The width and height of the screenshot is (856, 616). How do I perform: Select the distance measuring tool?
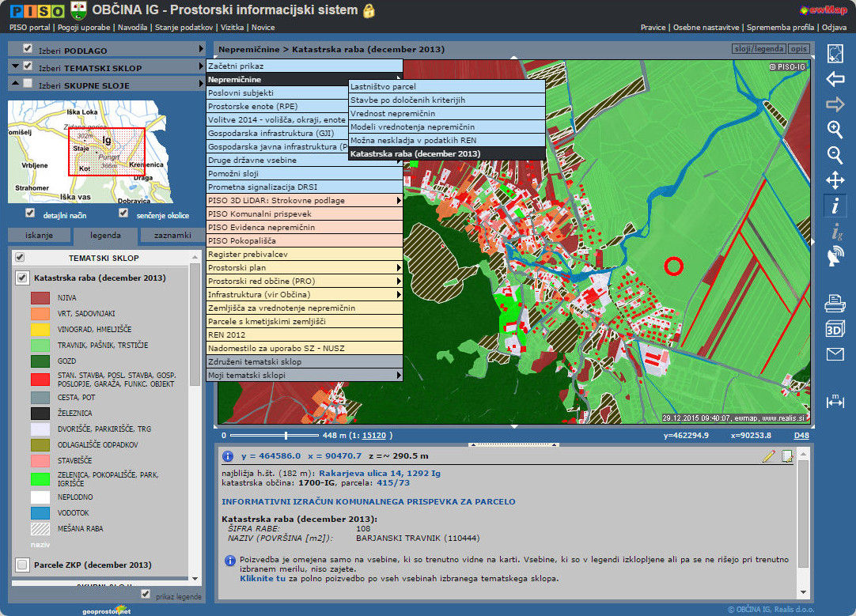pyautogui.click(x=835, y=401)
